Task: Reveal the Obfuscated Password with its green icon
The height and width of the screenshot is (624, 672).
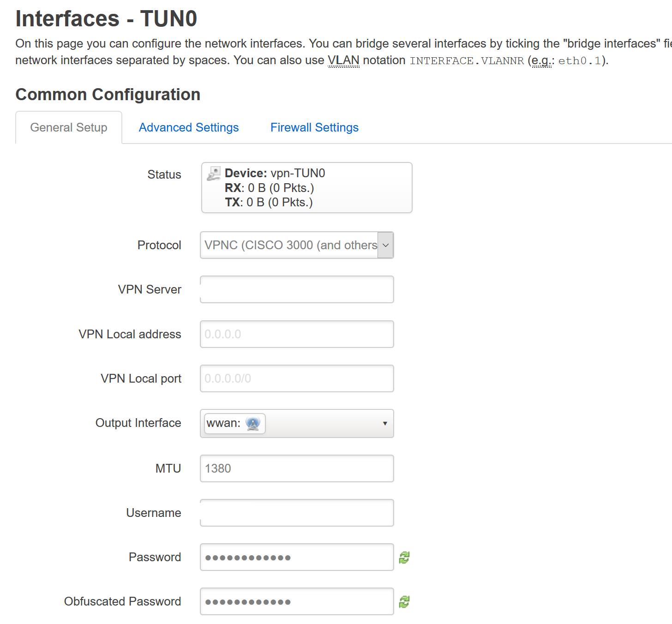Action: pyautogui.click(x=404, y=602)
